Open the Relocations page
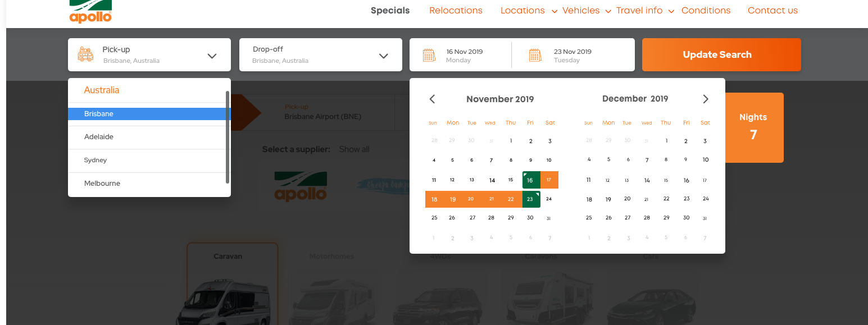This screenshot has width=868, height=325. (x=456, y=10)
